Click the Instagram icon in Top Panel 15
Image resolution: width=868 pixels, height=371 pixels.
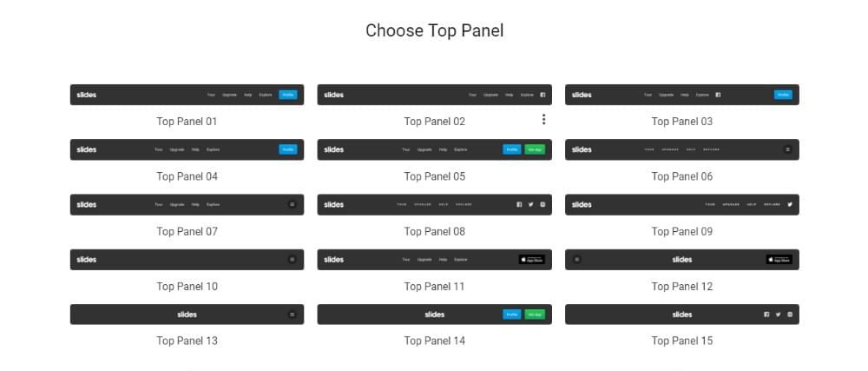pos(790,315)
